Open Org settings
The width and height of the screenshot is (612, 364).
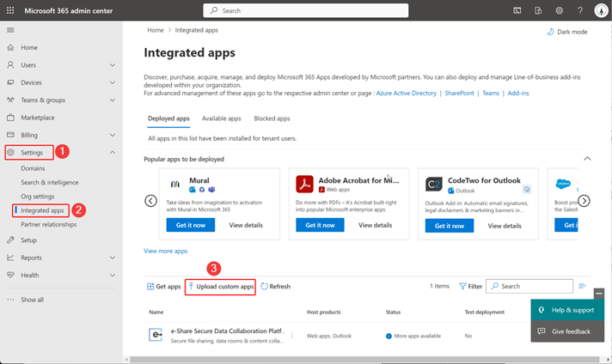click(x=38, y=197)
